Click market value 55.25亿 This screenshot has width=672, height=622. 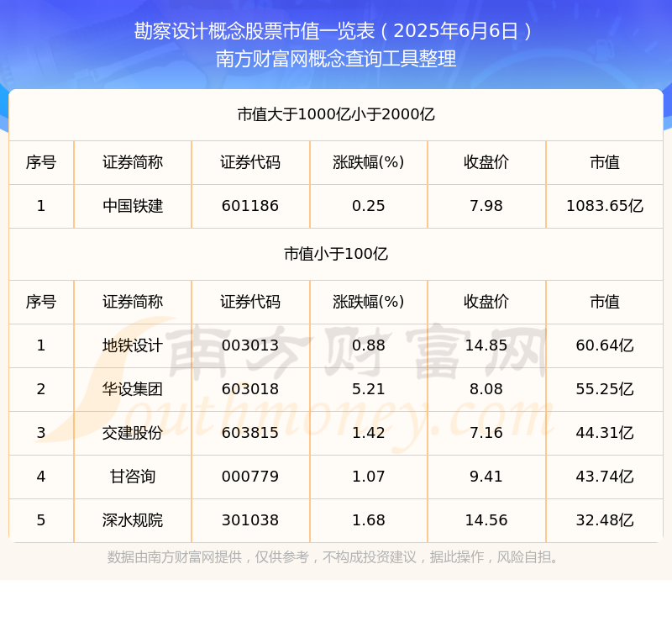(605, 389)
